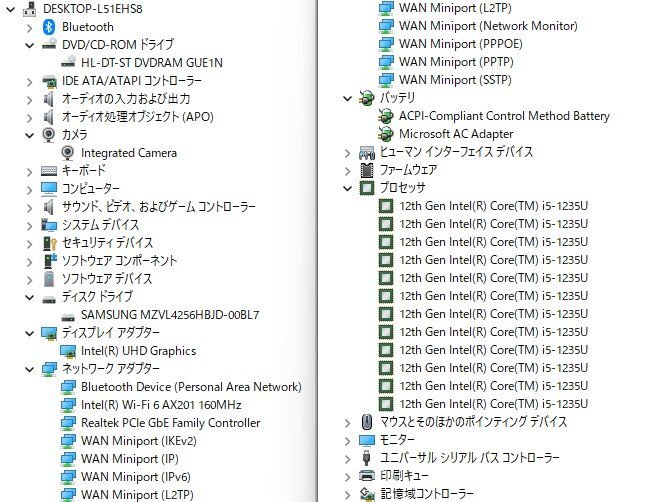Screen dimensions: 655x502
Task: Collapse the ネットワーク アダプター category
Action: coord(29,369)
